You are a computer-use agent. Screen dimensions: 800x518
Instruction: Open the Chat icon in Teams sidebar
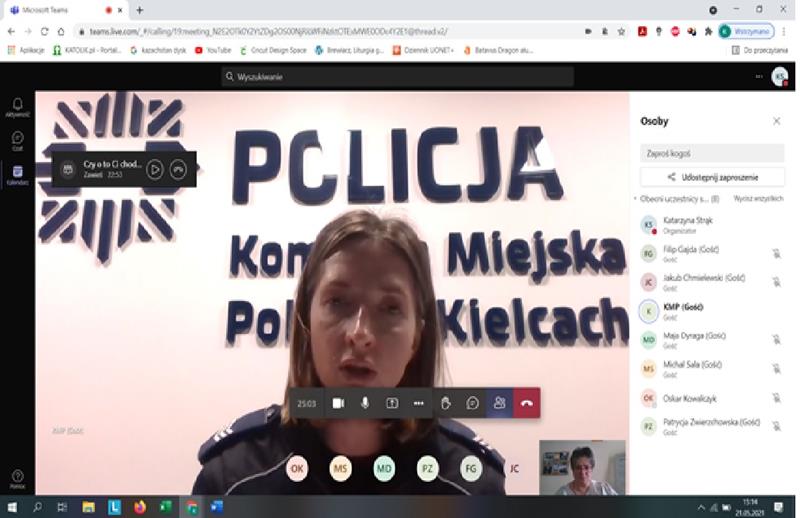[x=17, y=141]
